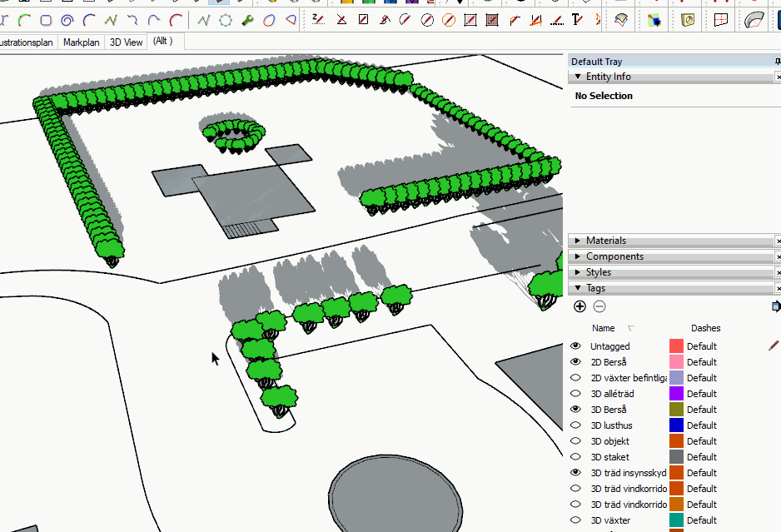Select the rounded rectangle tool icon
The image size is (781, 532).
(46, 20)
